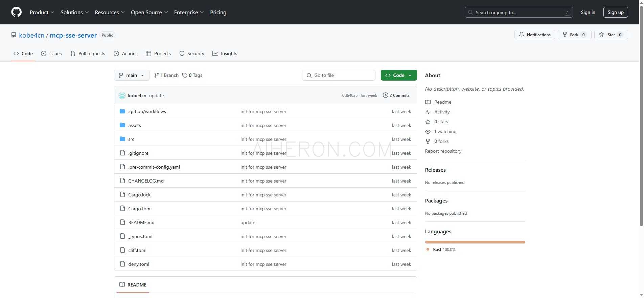644x298 pixels.
Task: Click kobe4cn avatar in commit row
Action: (x=122, y=95)
